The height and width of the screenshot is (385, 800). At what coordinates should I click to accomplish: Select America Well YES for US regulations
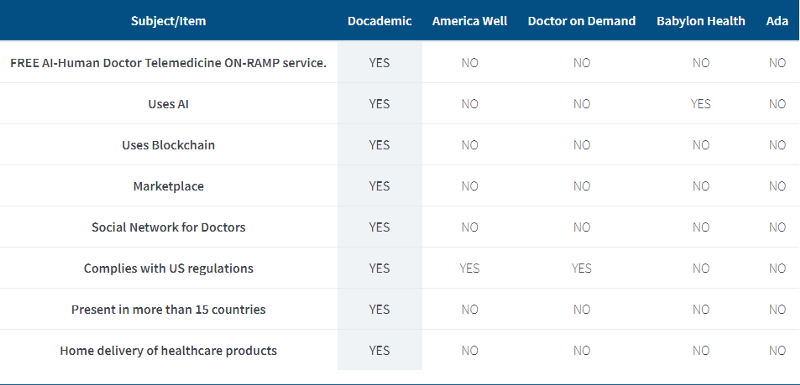[470, 269]
